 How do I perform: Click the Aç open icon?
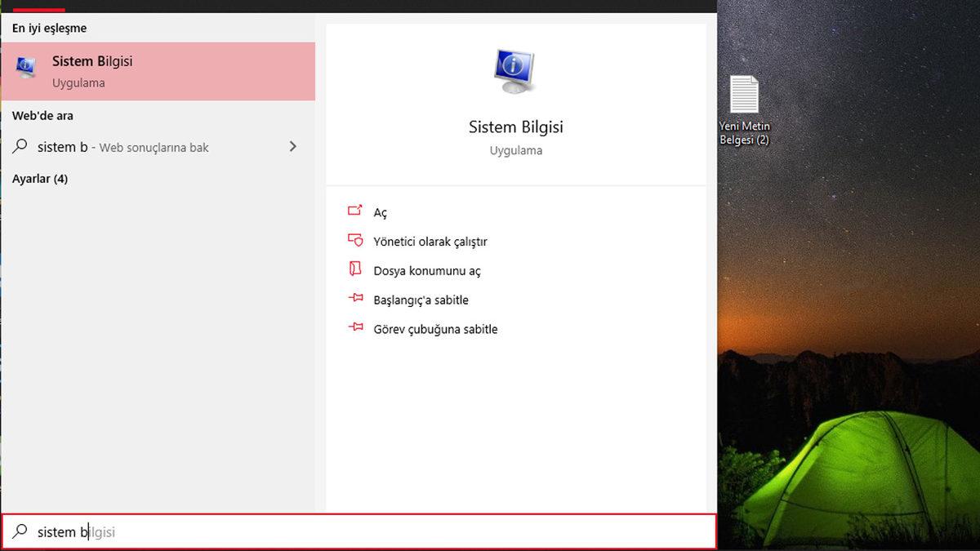pyautogui.click(x=354, y=211)
